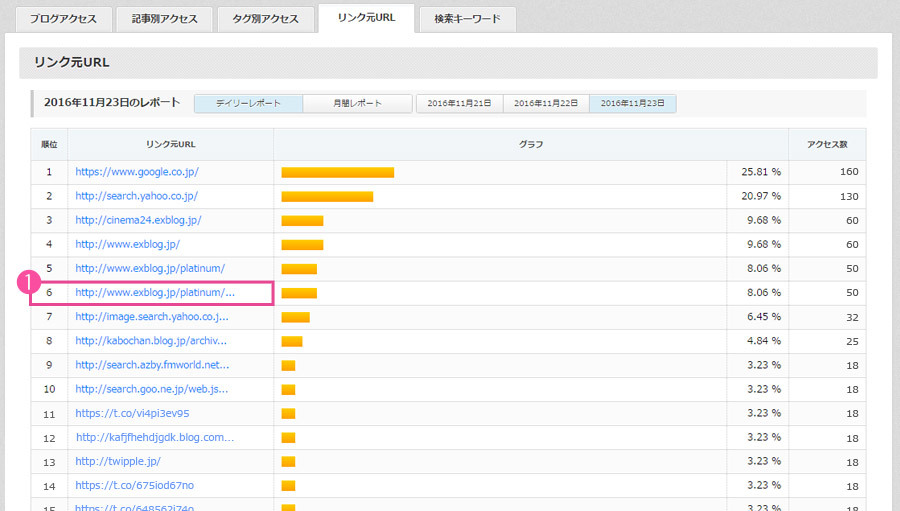The width and height of the screenshot is (900, 511).
Task: Select the リンク元URL tab
Action: click(x=366, y=18)
